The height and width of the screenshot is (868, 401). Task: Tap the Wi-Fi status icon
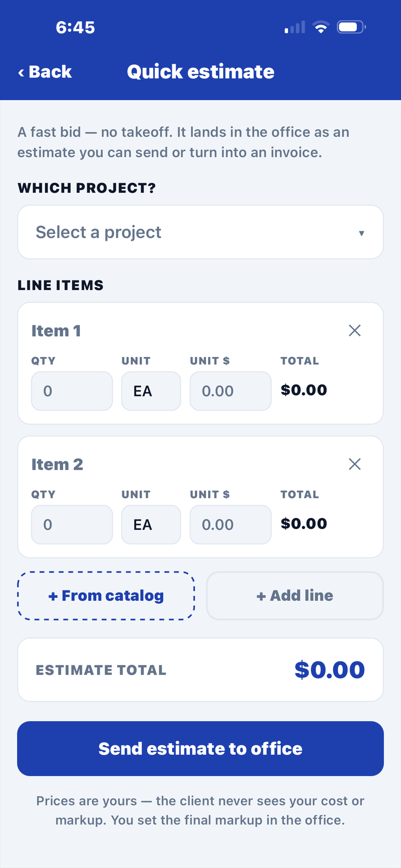click(321, 27)
